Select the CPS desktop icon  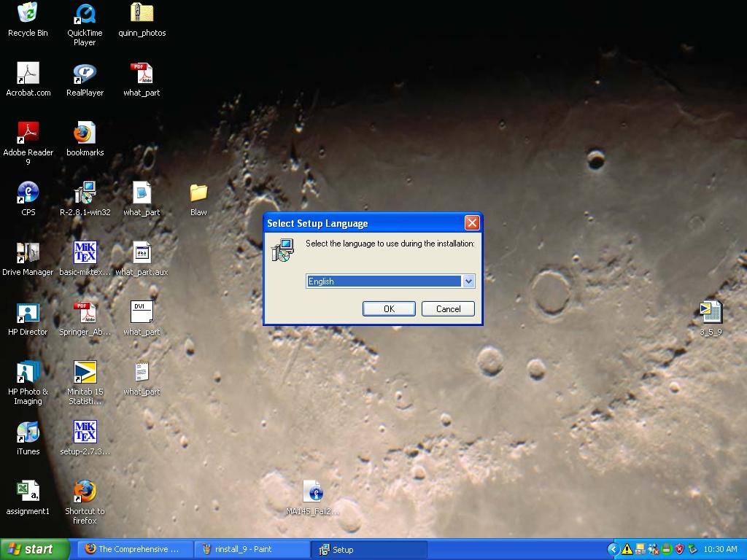click(x=28, y=192)
